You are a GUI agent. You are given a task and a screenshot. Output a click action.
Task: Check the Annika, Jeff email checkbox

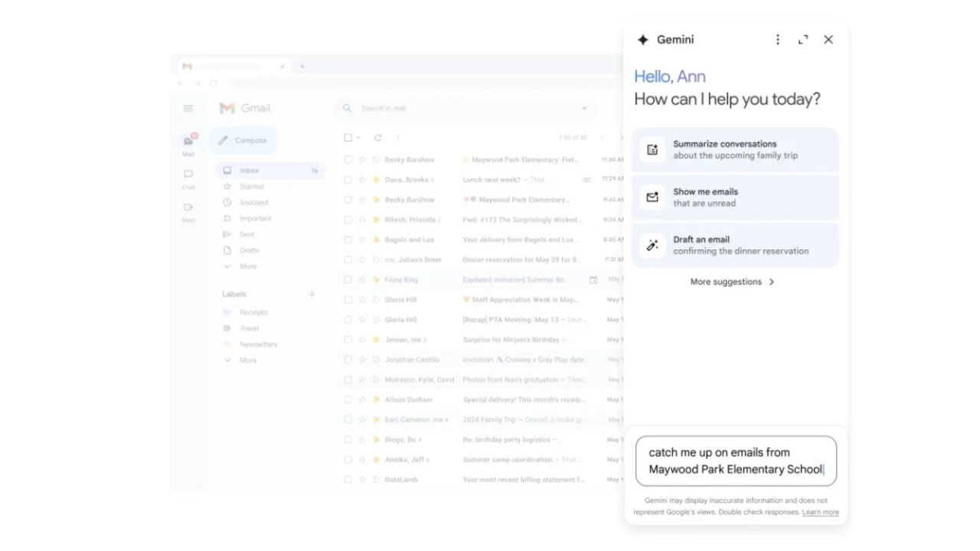pos(348,460)
